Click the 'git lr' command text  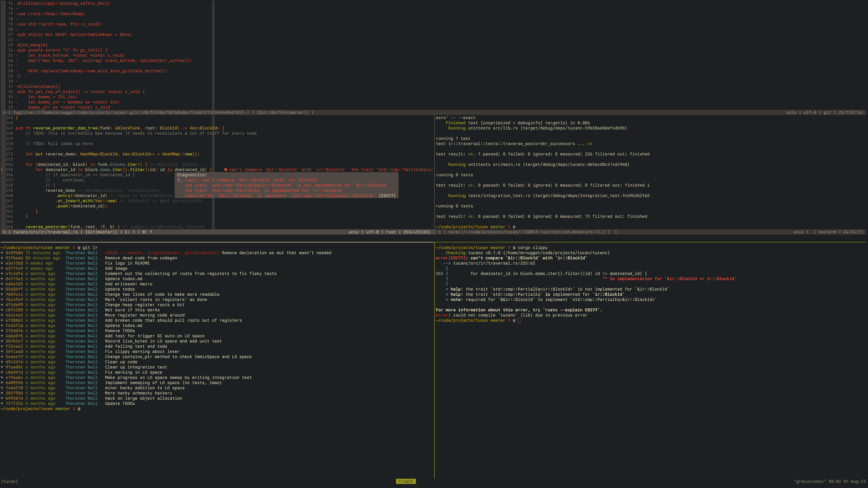click(x=90, y=248)
